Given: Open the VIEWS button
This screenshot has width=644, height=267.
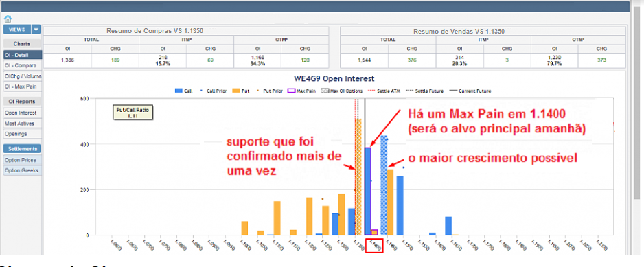Looking at the screenshot, I should pyautogui.click(x=17, y=30).
